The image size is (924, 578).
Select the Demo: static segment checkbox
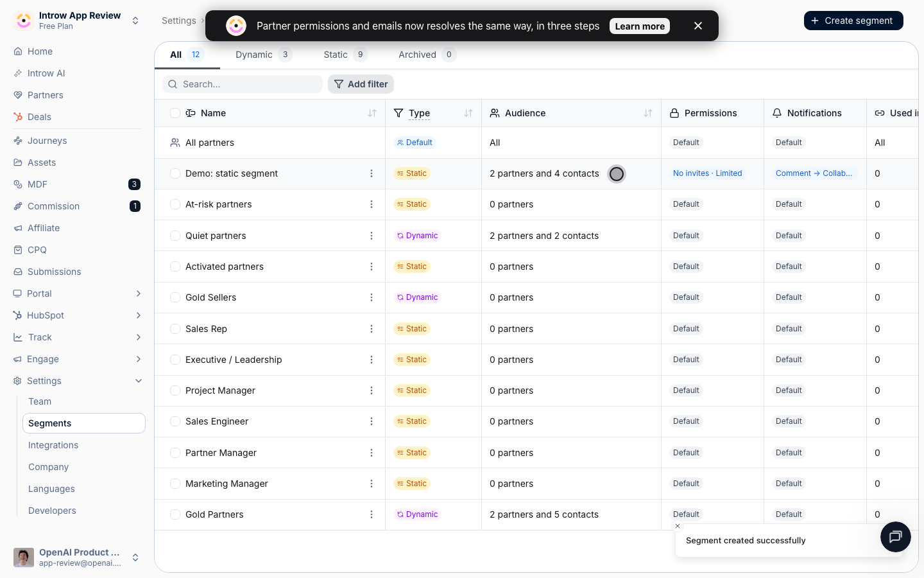coord(175,173)
